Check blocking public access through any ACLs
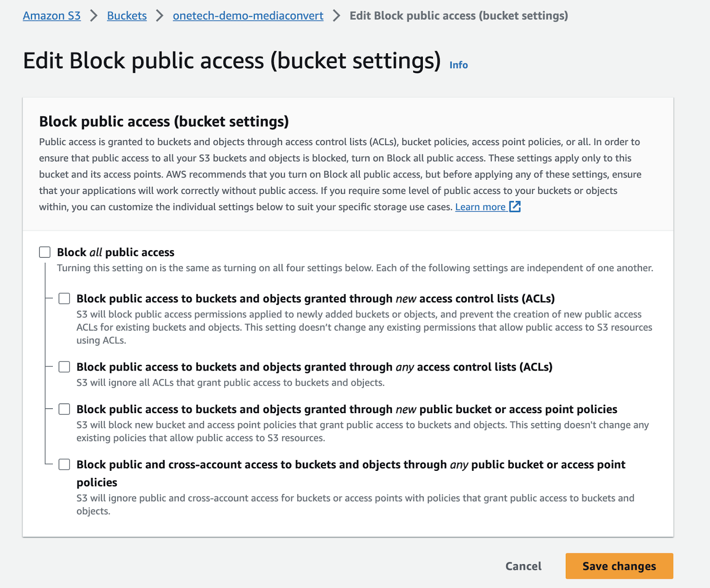 pyautogui.click(x=64, y=367)
